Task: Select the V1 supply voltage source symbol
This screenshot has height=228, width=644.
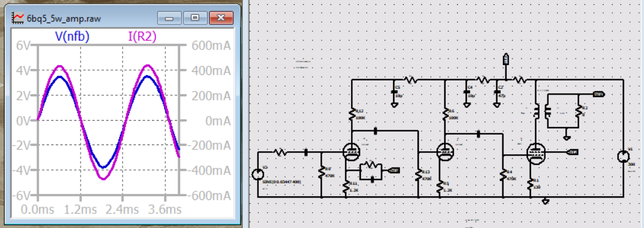Action: pos(623,157)
